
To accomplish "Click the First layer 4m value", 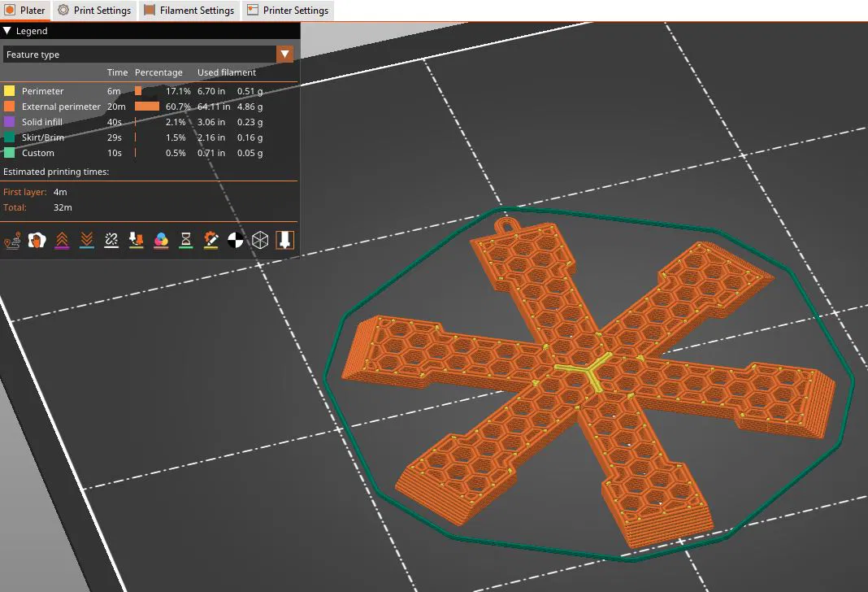I will (x=60, y=192).
